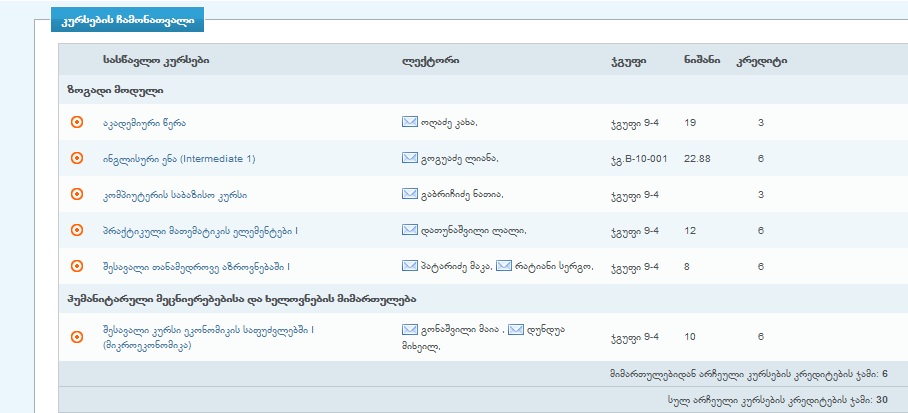This screenshot has width=908, height=413.
Task: Click column header ნიშანი
Action: pos(702,60)
